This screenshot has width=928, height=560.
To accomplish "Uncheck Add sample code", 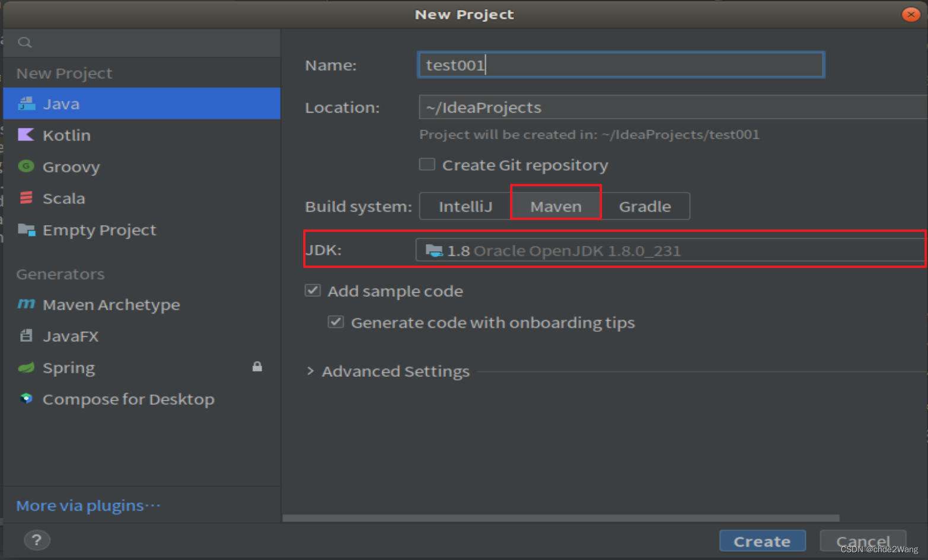I will tap(312, 290).
